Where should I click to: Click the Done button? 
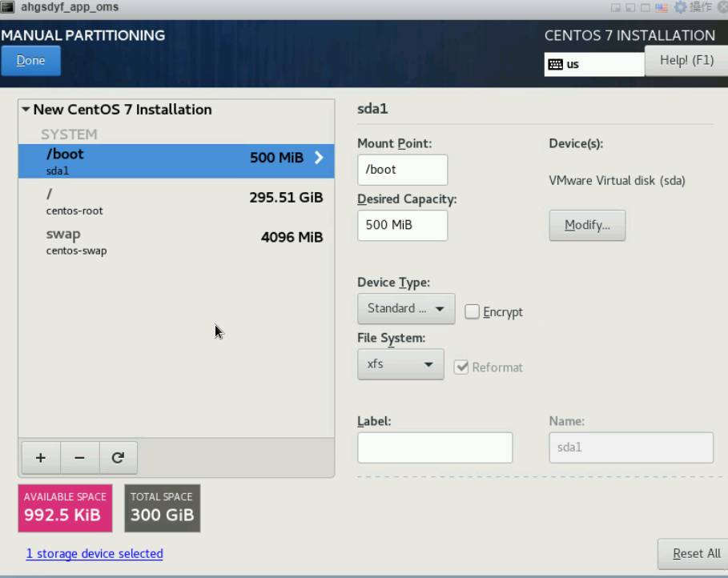coord(30,60)
